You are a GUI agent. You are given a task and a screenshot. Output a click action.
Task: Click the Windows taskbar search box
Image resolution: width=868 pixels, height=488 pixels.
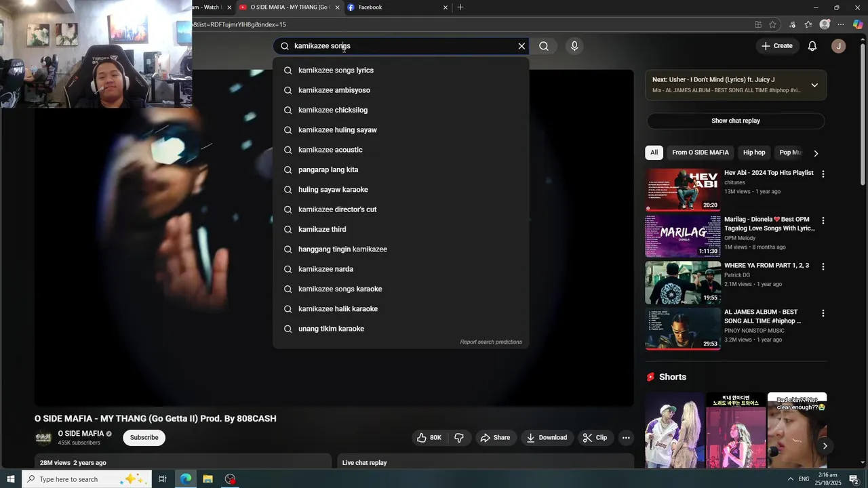[x=87, y=479]
